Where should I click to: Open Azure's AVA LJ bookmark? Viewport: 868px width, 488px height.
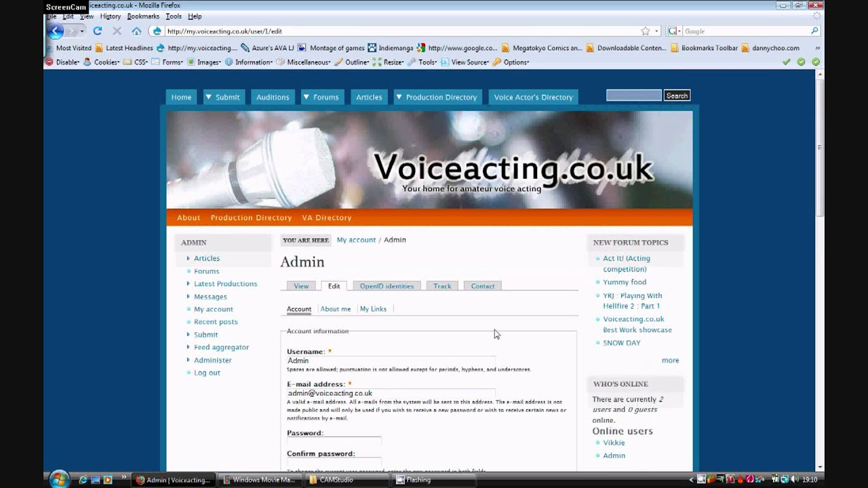tap(267, 48)
